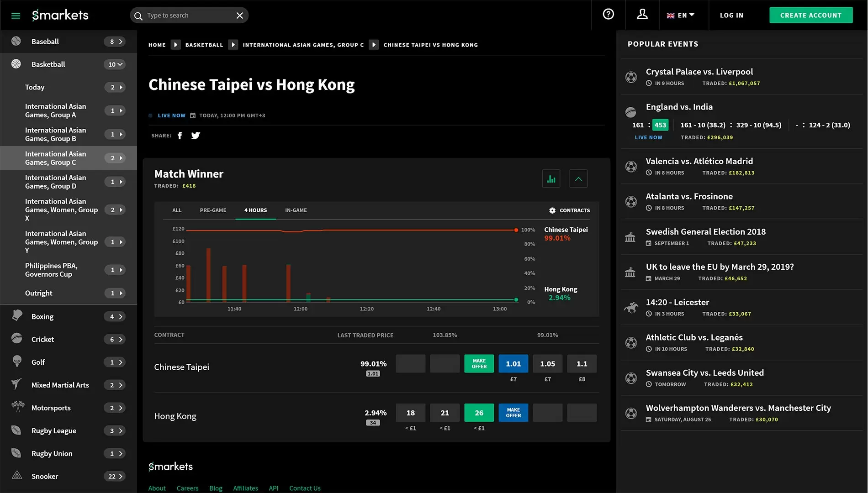Collapse the Basketball 10 expander
Screen dimensions: 868x493
point(115,64)
